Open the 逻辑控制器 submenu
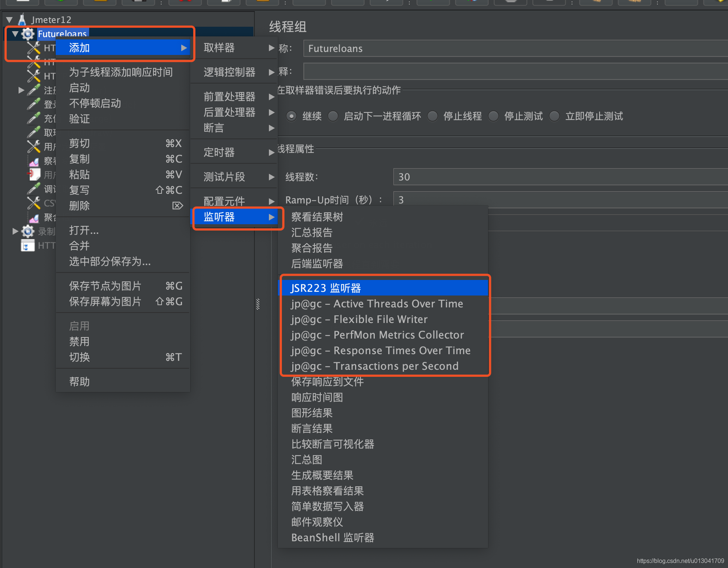Image resolution: width=728 pixels, height=568 pixels. [234, 72]
